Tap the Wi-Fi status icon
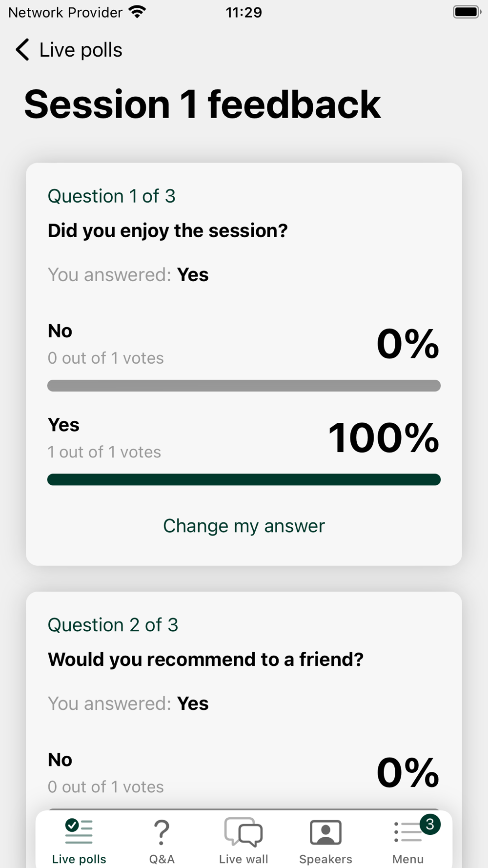 tap(138, 12)
